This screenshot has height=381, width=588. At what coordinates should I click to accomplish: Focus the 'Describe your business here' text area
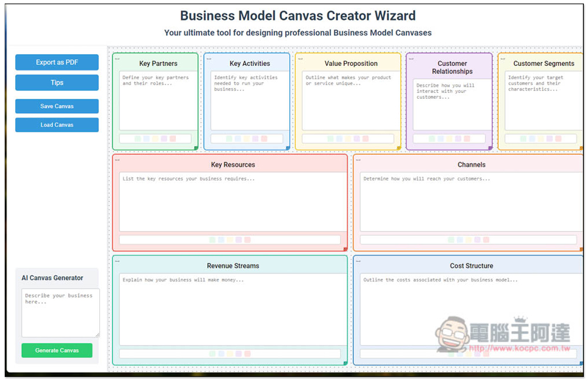coord(61,313)
